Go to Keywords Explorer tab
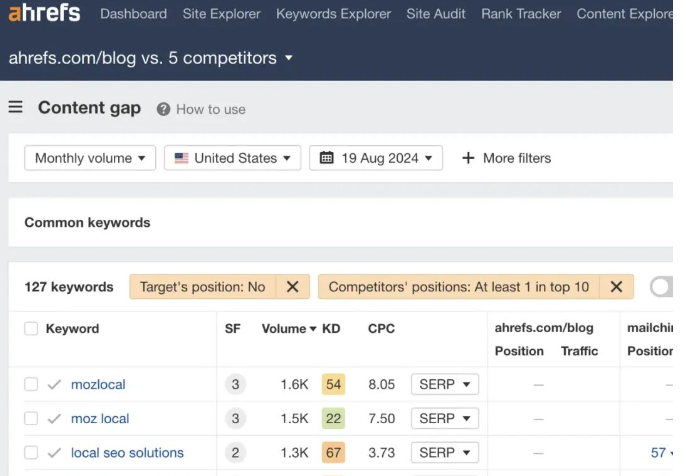The height and width of the screenshot is (476, 686). [333, 14]
